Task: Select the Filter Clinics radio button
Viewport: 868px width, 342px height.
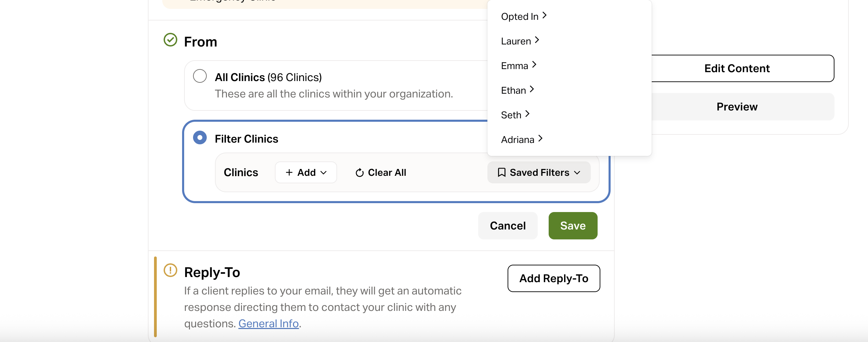Action: (x=200, y=137)
